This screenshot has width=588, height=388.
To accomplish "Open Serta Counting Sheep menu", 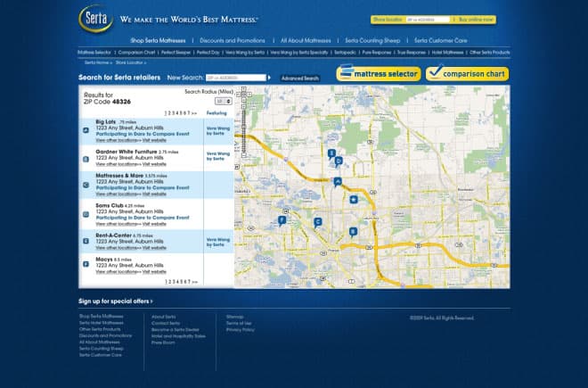I will click(372, 40).
